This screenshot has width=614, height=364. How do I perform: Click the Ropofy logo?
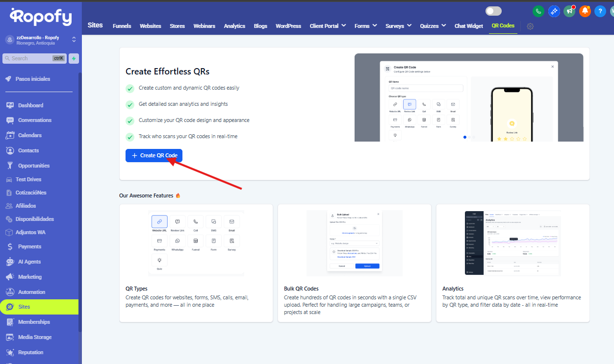(x=41, y=17)
